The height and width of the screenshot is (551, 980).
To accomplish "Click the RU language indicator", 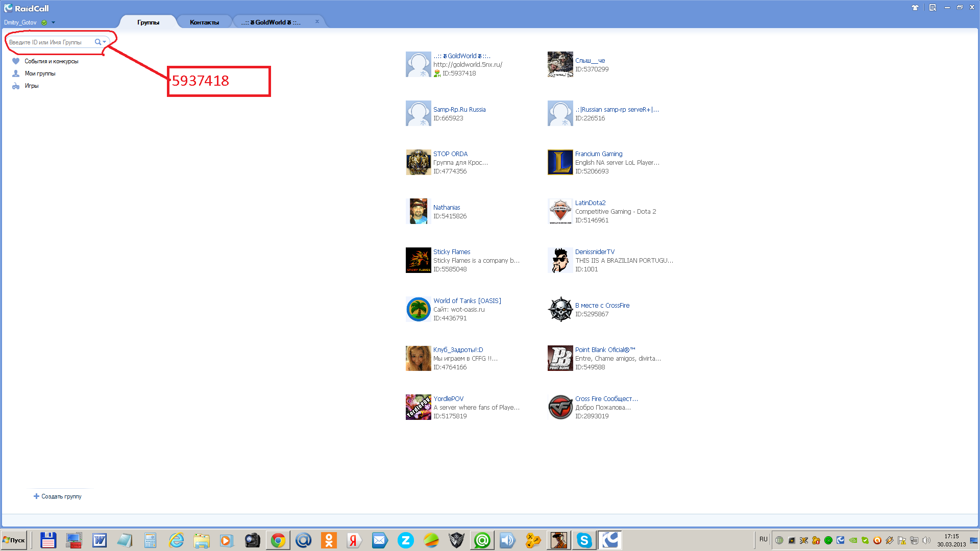I will pyautogui.click(x=764, y=539).
